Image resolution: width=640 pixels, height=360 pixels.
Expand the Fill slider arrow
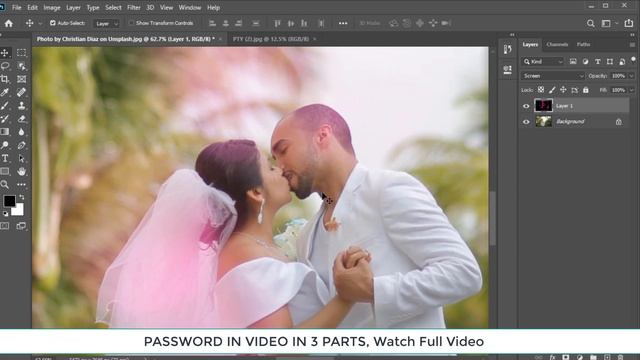click(632, 90)
